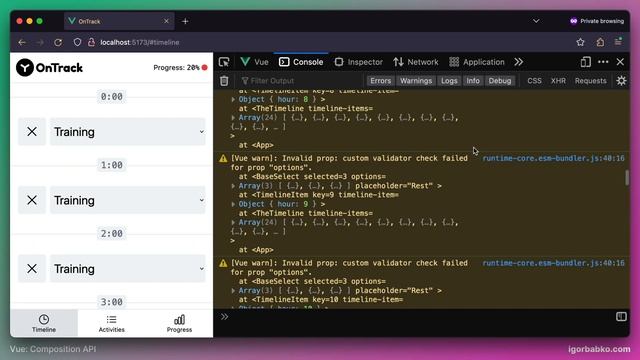Image resolution: width=640 pixels, height=360 pixels.
Task: Expand the Object { hour: 8 } entry
Action: pyautogui.click(x=233, y=99)
